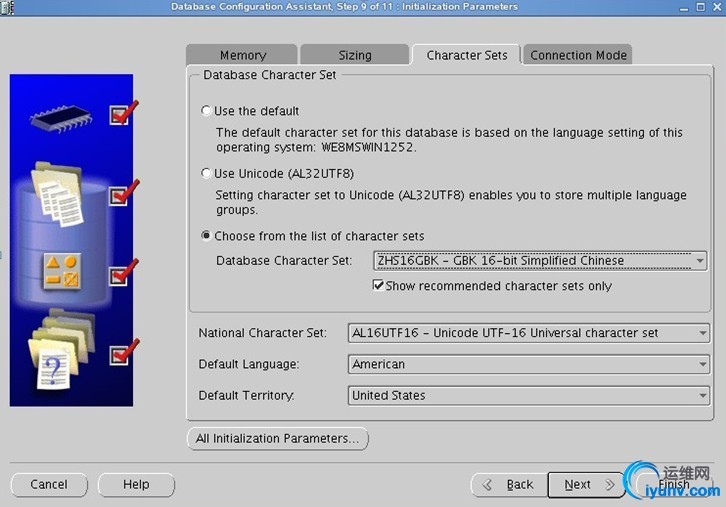Open the Database Character Set dropdown
Image resolution: width=726 pixels, height=507 pixels.
pos(700,261)
